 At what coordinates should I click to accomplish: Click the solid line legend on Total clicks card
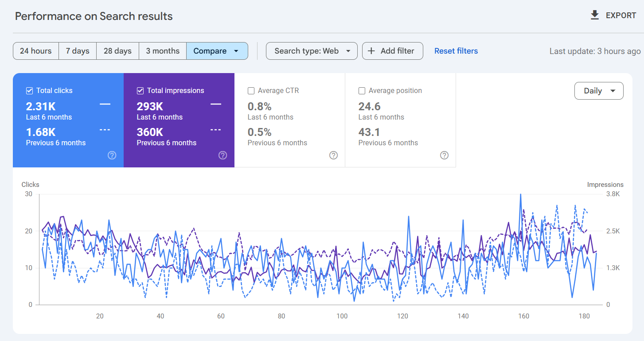click(x=105, y=104)
